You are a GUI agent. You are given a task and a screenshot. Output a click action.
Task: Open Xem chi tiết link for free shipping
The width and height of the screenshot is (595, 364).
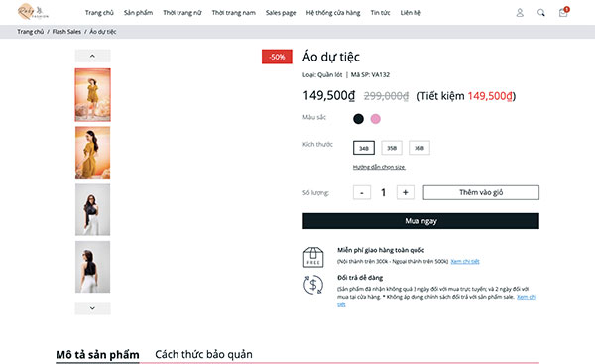[465, 261]
